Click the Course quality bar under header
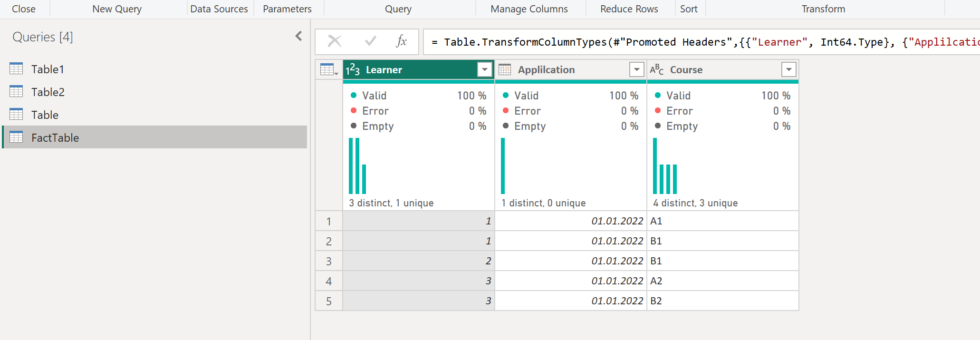The image size is (980, 340). [x=722, y=82]
